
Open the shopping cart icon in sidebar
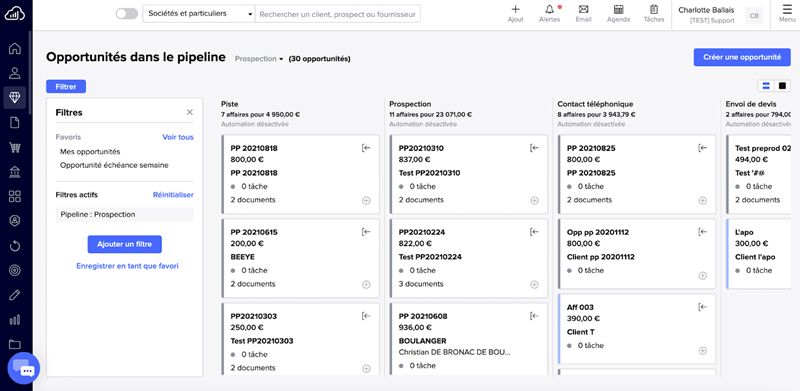15,148
